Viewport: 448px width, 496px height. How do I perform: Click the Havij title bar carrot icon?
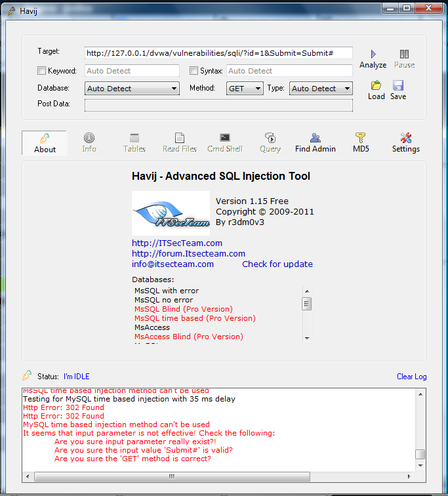11,11
